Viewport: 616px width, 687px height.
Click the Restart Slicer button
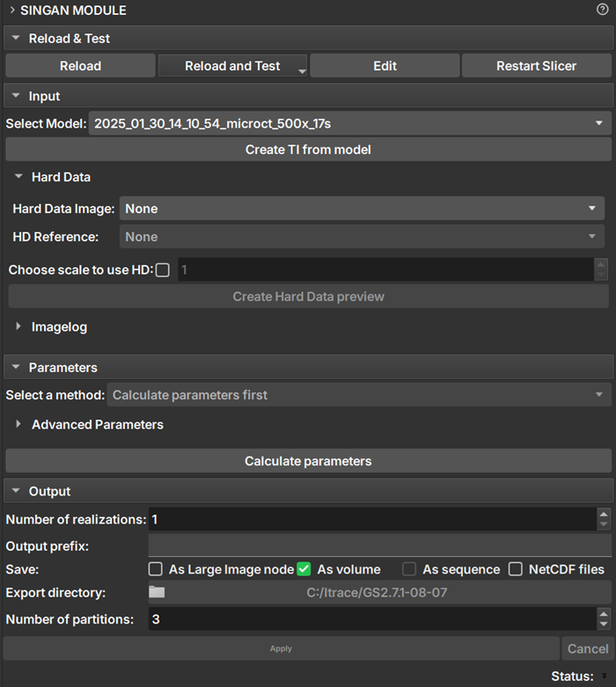click(x=536, y=66)
